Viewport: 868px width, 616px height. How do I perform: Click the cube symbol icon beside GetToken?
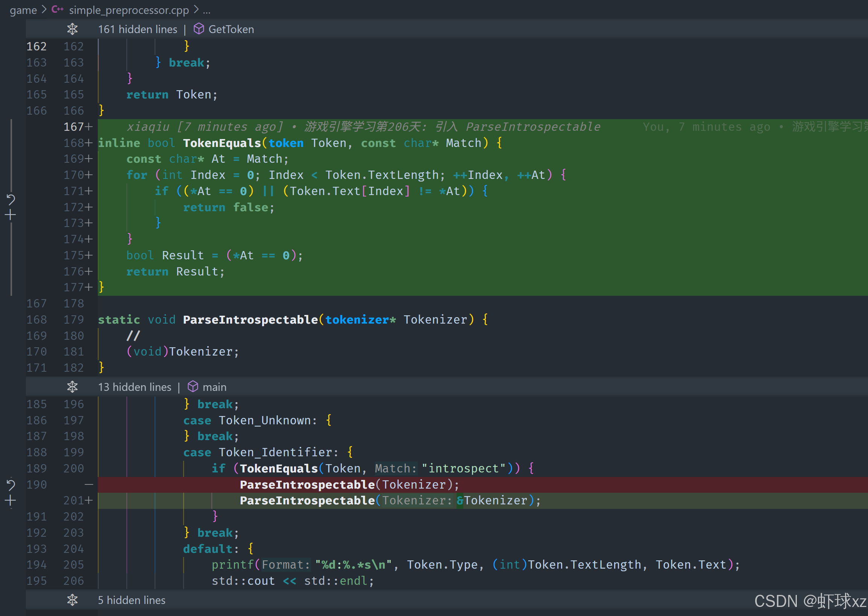(199, 29)
